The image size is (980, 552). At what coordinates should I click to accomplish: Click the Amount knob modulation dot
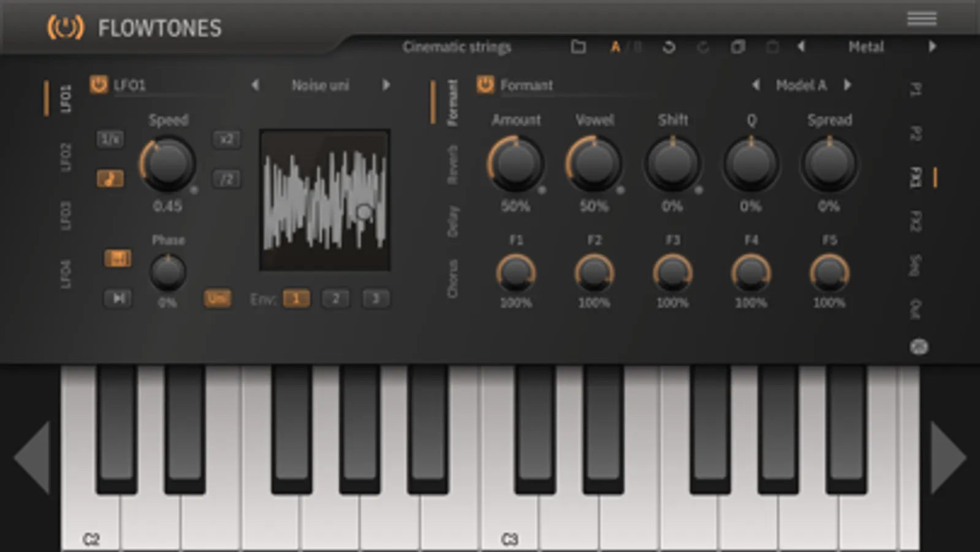click(x=542, y=191)
